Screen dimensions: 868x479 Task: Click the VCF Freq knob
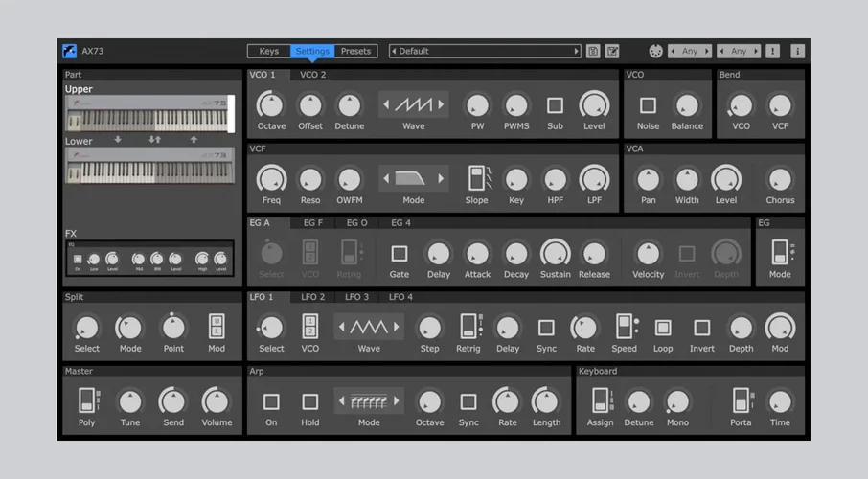[x=271, y=179]
